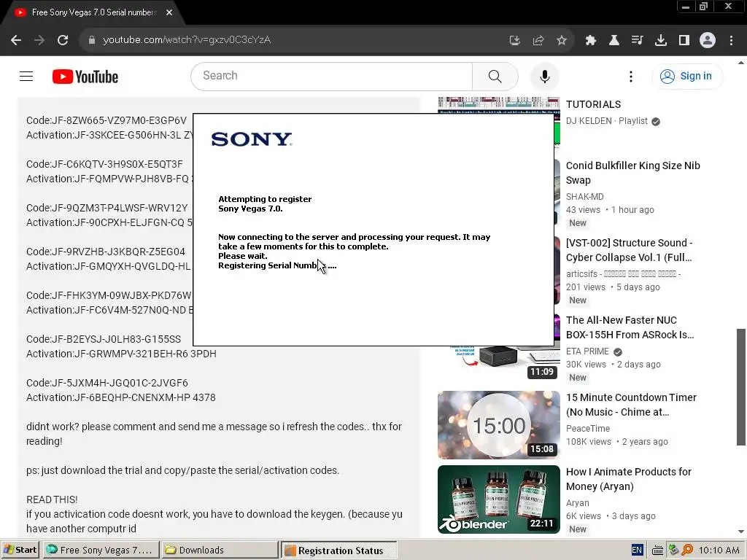747x560 pixels.
Task: Click code text JF-5JXM4H-JGQ01C-2JVGF6
Action: pos(120,383)
